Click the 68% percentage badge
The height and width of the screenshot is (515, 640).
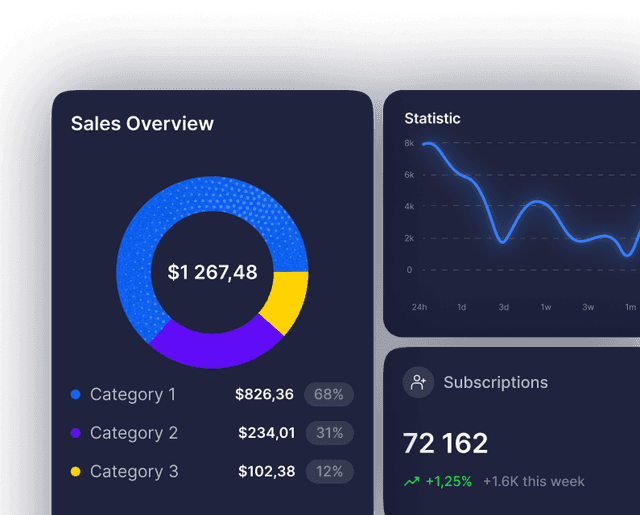(x=329, y=394)
